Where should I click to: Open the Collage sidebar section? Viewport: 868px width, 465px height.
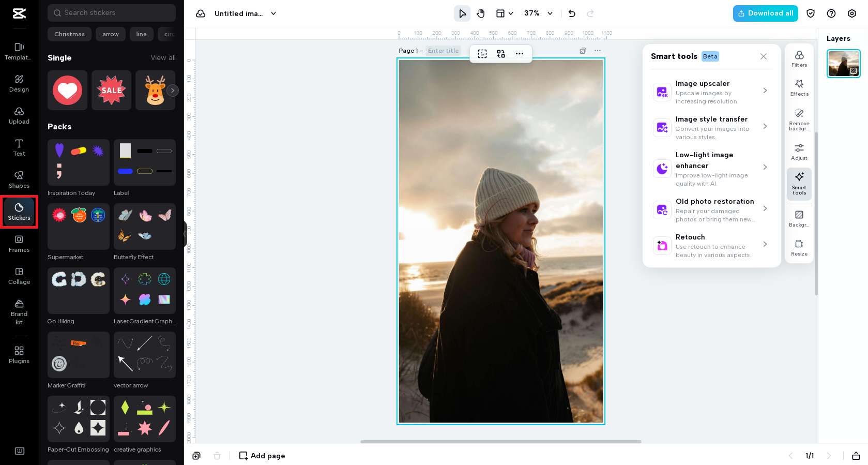19,276
